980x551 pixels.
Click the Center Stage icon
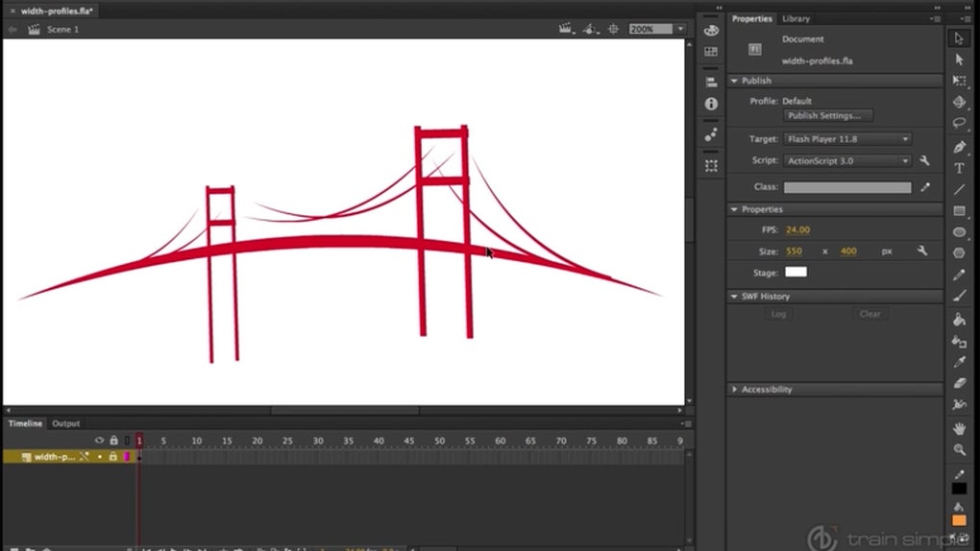613,30
